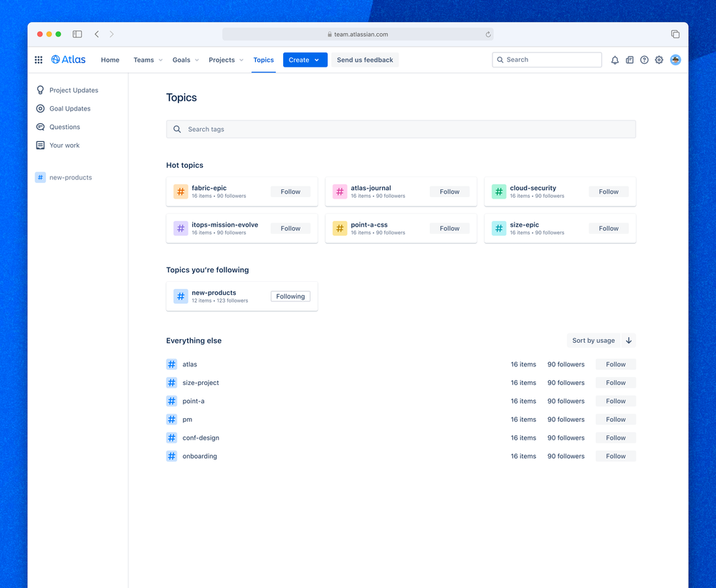The width and height of the screenshot is (716, 588).
Task: Open the Sort by usage dropdown
Action: pyautogui.click(x=593, y=341)
